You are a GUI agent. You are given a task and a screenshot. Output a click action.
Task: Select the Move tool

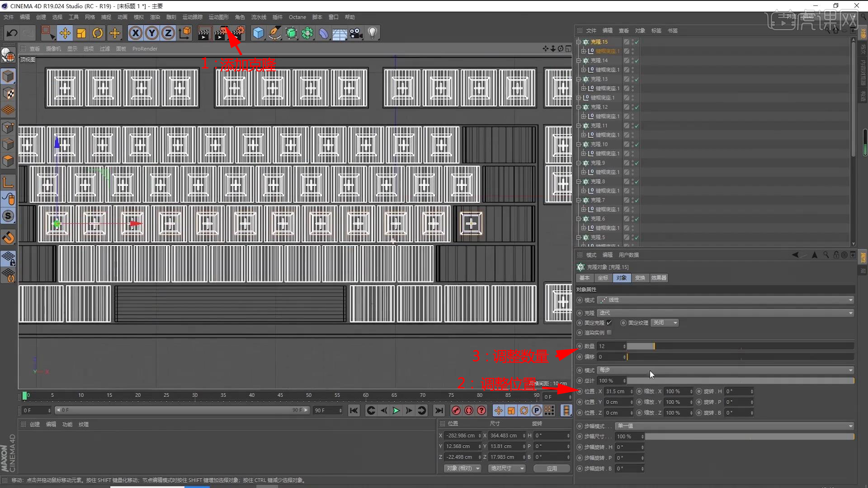coord(65,33)
